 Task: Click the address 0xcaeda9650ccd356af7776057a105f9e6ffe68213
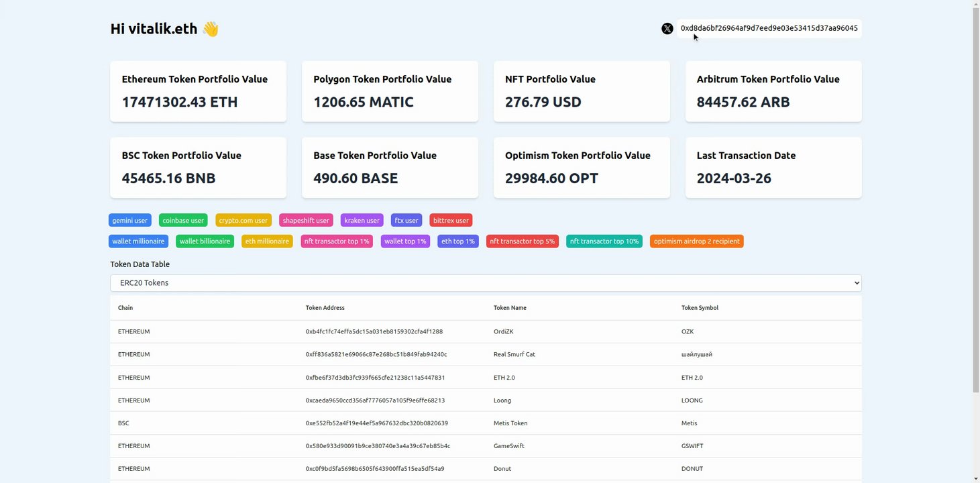tap(376, 400)
